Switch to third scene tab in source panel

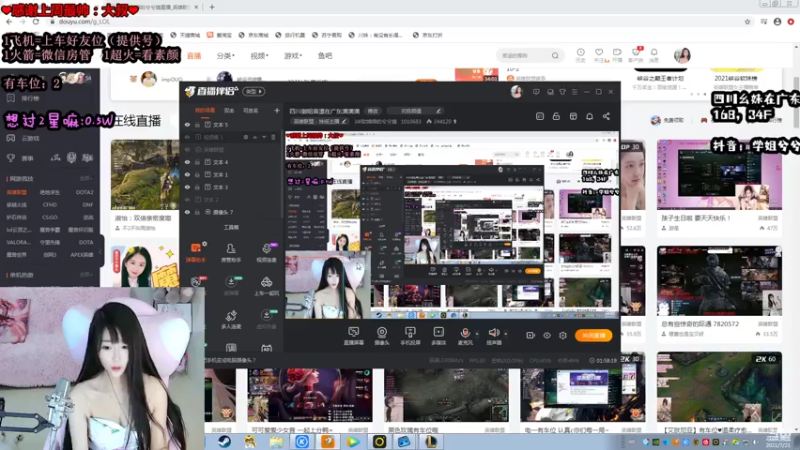pyautogui.click(x=251, y=110)
